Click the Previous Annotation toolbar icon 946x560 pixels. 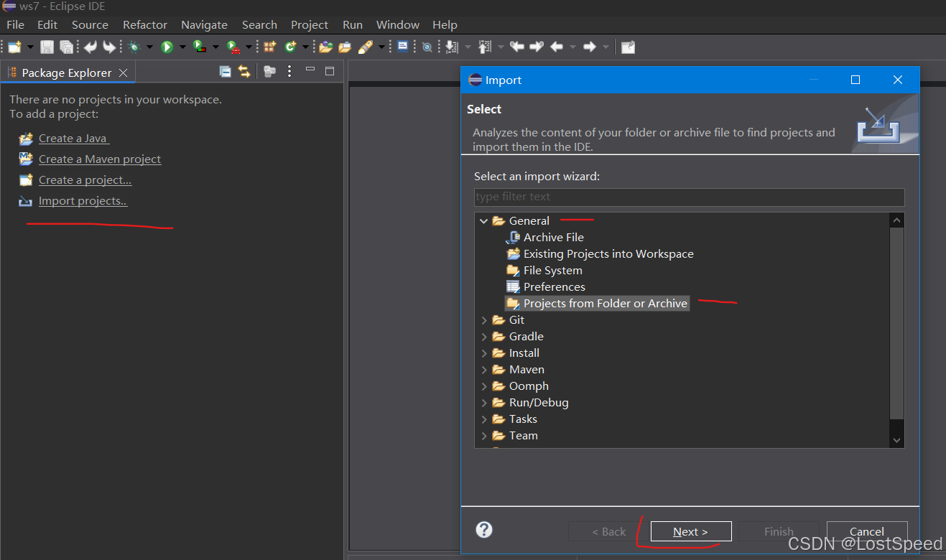484,47
